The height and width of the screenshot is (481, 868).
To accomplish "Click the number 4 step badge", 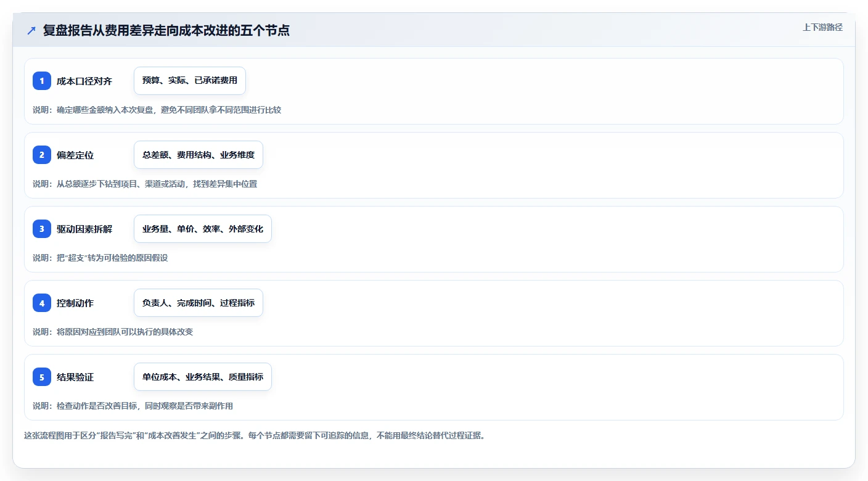I will point(42,303).
